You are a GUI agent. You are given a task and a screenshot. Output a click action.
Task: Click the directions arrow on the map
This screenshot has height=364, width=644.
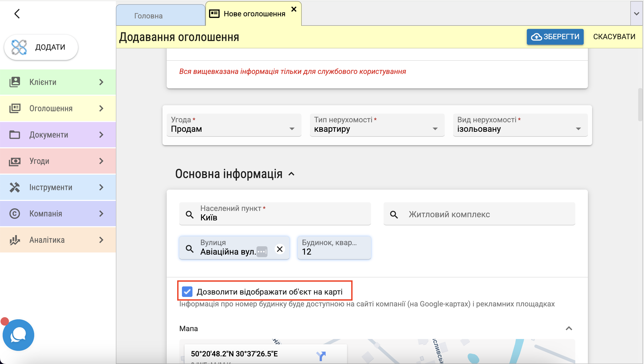321,356
